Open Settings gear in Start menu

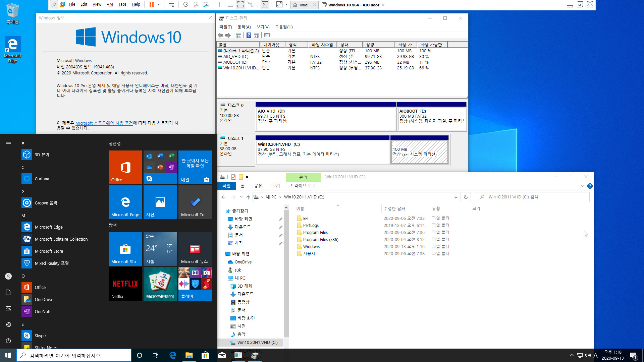coord(8,324)
